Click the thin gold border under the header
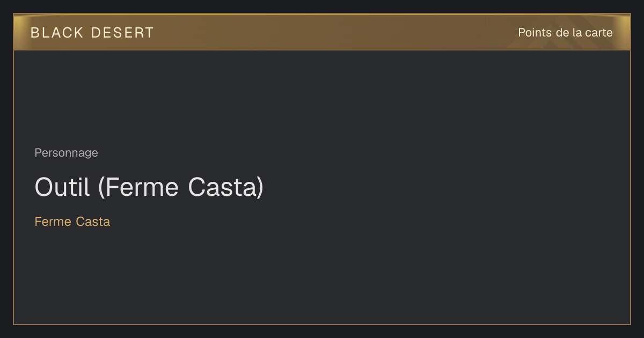This screenshot has width=644, height=338. click(322, 50)
